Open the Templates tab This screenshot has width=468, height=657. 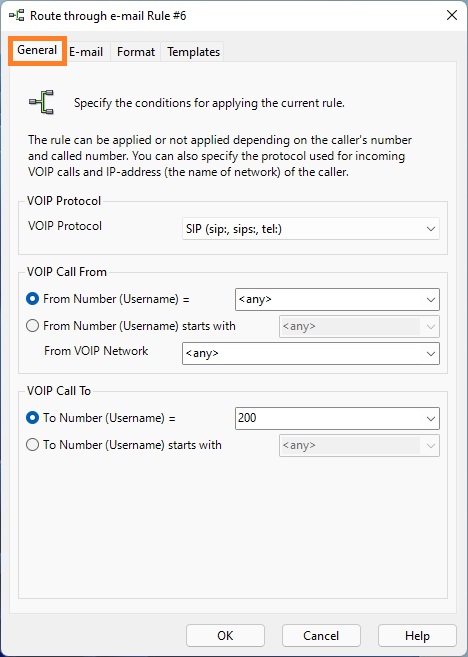tap(193, 52)
